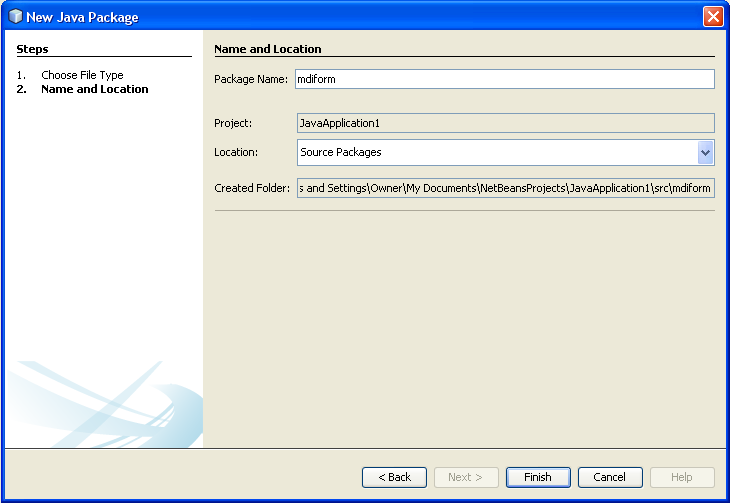Click the Steps heading
Image resolution: width=730 pixels, height=503 pixels.
point(32,49)
